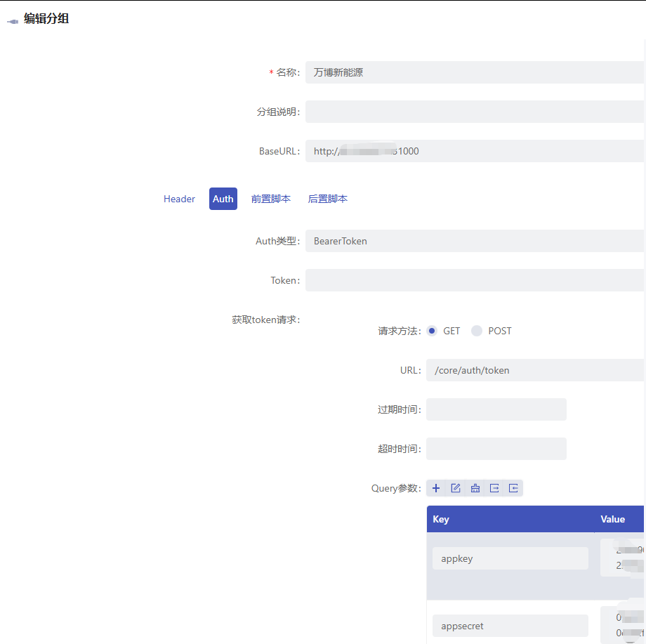Click the 过期时间 input field
Viewport: 646px width, 644px height.
(x=496, y=409)
